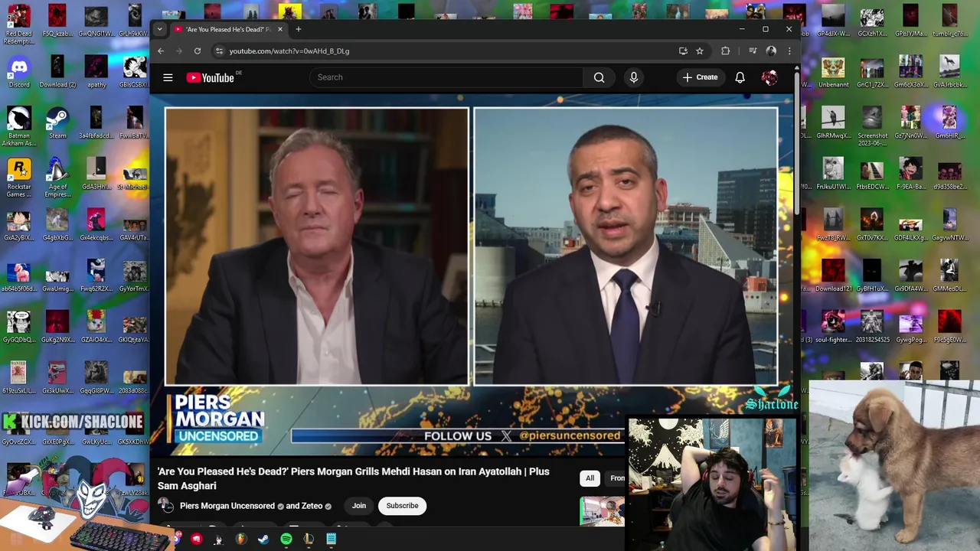This screenshot has height=551, width=980.
Task: Open Steam from the taskbar
Action: point(263,540)
